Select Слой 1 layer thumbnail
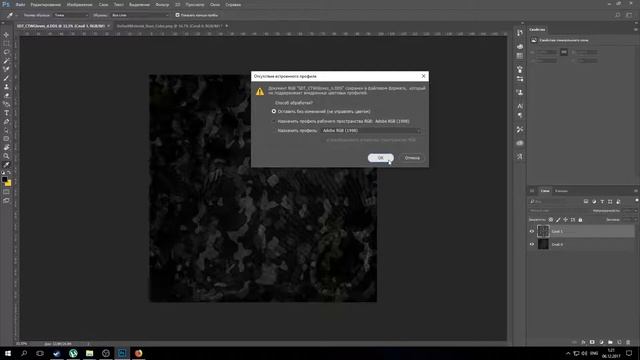The height and width of the screenshot is (360, 640). [x=543, y=231]
